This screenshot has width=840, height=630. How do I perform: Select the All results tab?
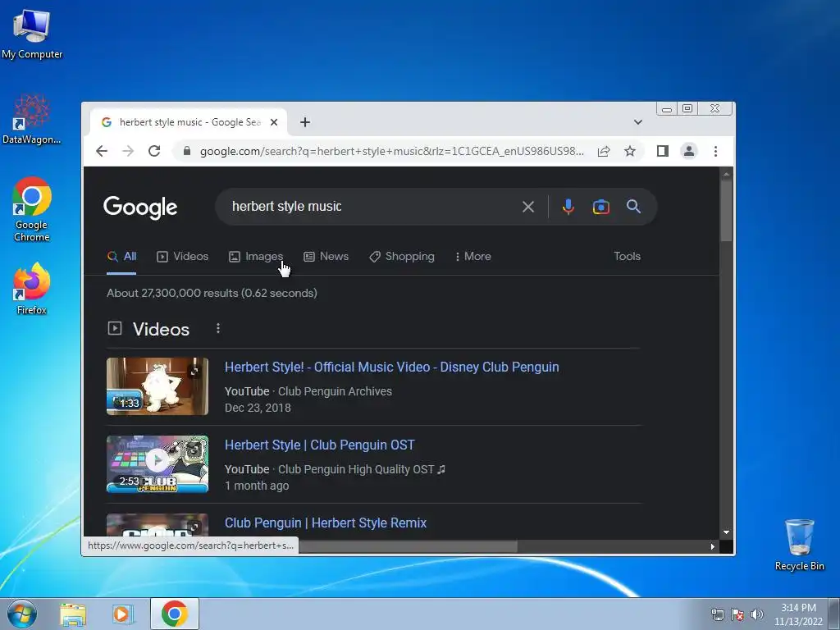click(121, 256)
